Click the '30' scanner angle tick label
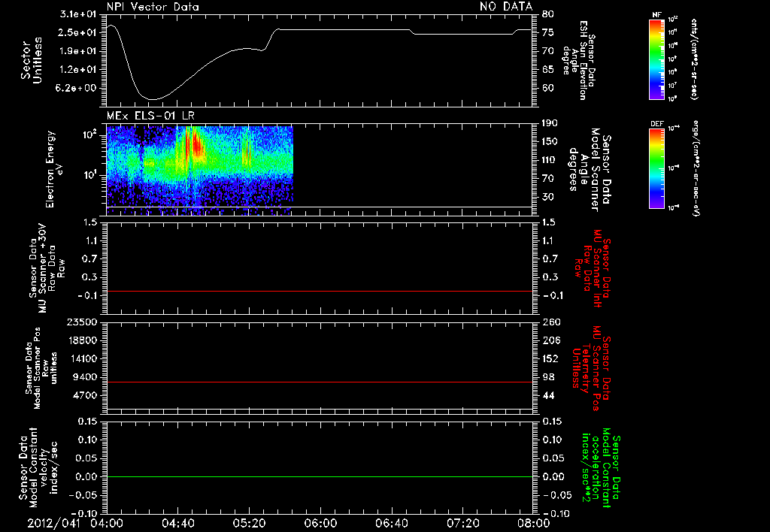 (548, 198)
